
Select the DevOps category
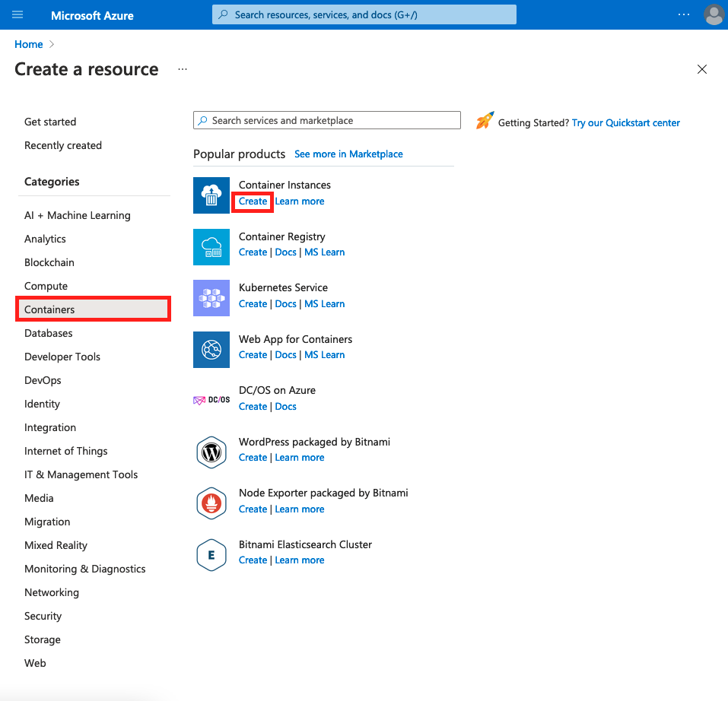(43, 380)
